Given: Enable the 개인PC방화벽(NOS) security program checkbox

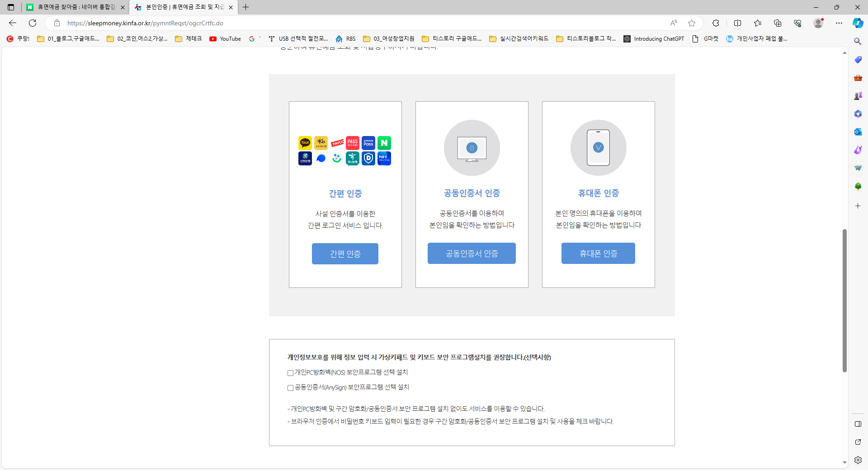Looking at the screenshot, I should (290, 373).
